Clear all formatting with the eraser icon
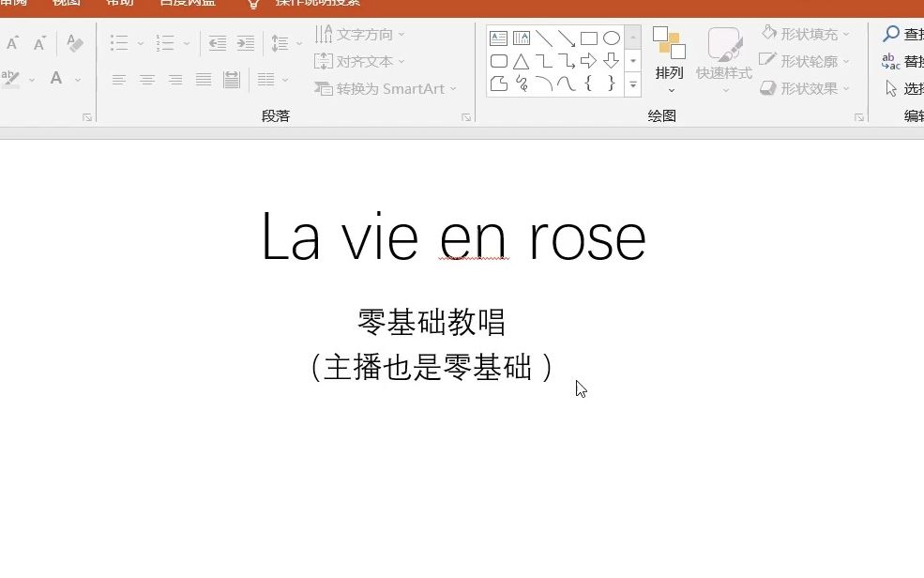924x578 pixels. click(75, 43)
